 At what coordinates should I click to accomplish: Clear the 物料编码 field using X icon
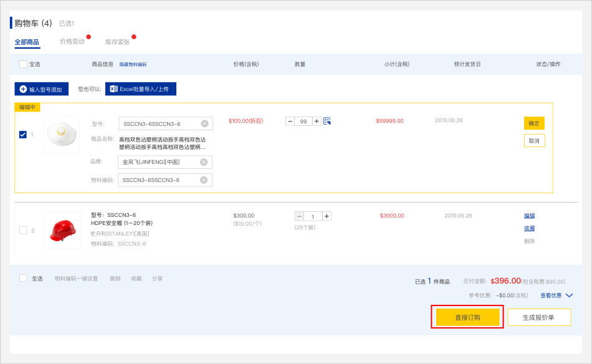click(204, 180)
